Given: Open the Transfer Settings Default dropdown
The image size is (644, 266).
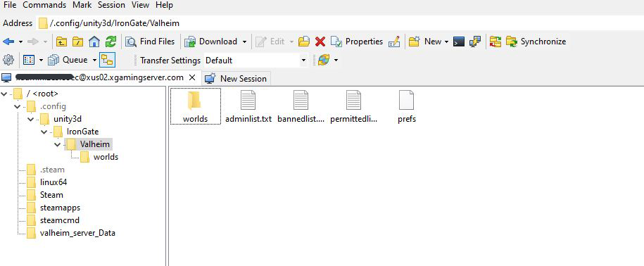Looking at the screenshot, I should (x=255, y=61).
